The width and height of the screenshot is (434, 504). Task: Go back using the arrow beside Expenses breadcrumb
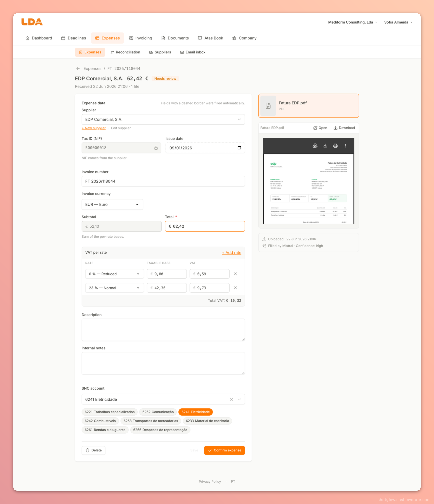coord(78,69)
